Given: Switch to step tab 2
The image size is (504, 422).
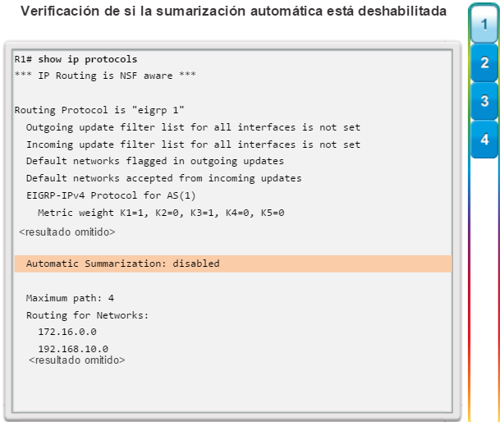Looking at the screenshot, I should [x=484, y=62].
